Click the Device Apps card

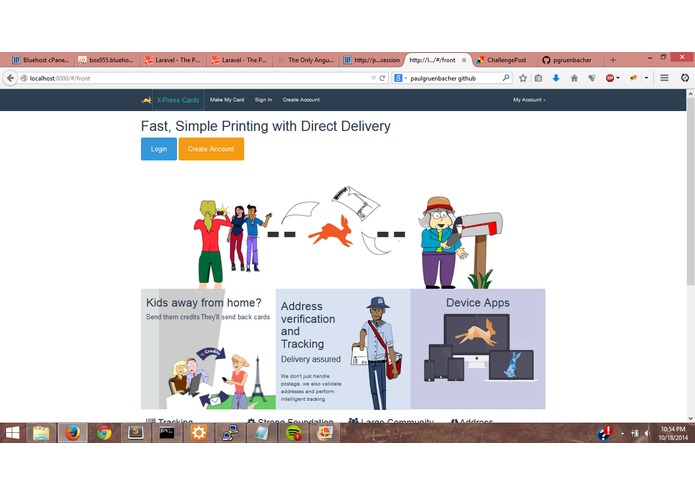coord(478,349)
